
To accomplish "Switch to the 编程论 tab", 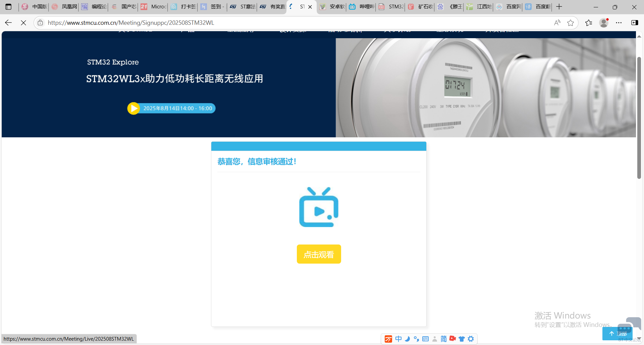I will 94,7.
